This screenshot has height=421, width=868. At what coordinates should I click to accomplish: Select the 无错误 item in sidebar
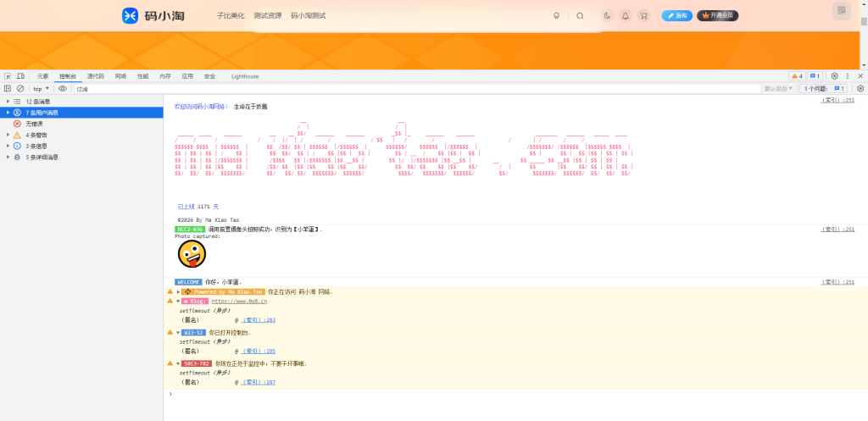pyautogui.click(x=36, y=124)
